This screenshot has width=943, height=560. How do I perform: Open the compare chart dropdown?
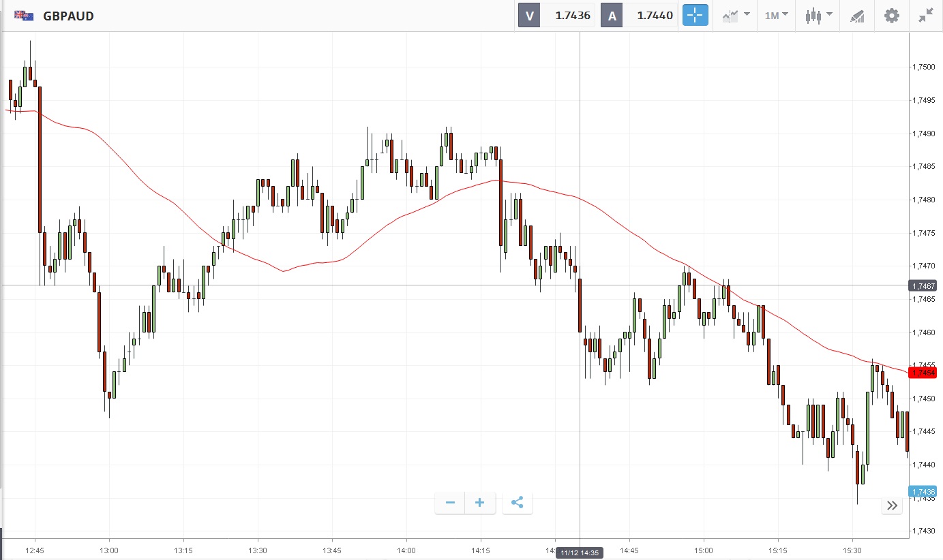point(736,16)
